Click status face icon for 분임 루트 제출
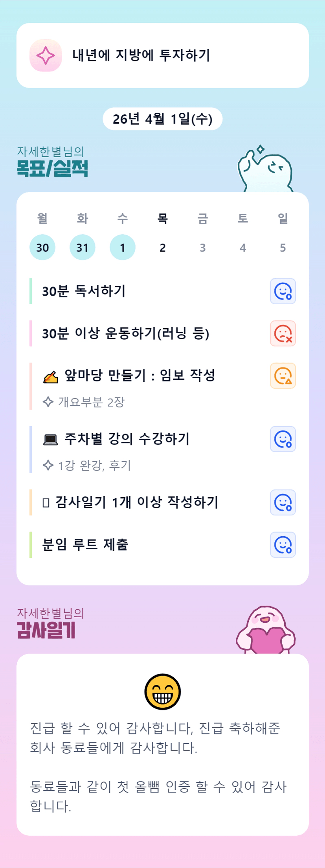Image resolution: width=325 pixels, height=868 pixels. tap(283, 545)
